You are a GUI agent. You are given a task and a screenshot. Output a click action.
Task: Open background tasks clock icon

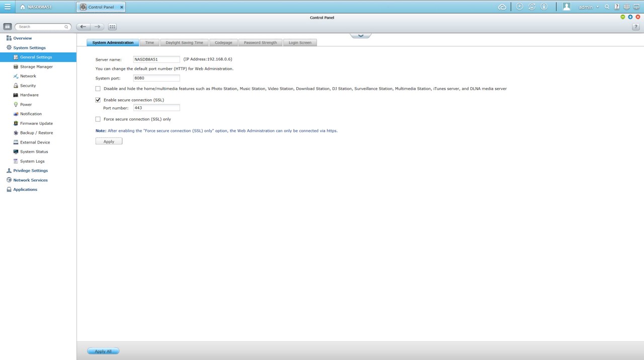pyautogui.click(x=519, y=7)
